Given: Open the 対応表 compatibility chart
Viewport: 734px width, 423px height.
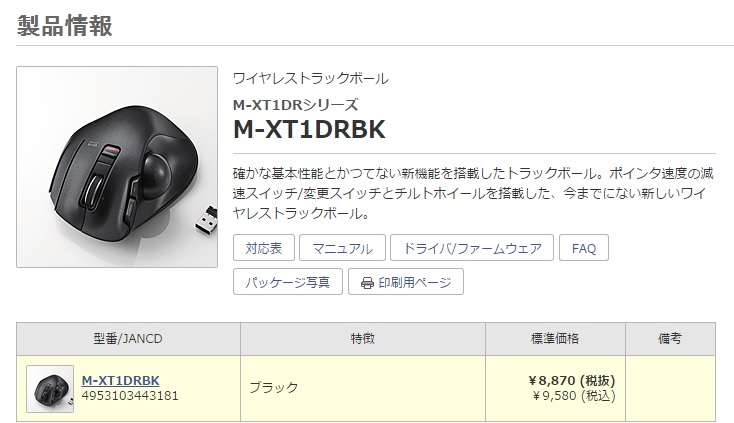Looking at the screenshot, I should (x=264, y=248).
